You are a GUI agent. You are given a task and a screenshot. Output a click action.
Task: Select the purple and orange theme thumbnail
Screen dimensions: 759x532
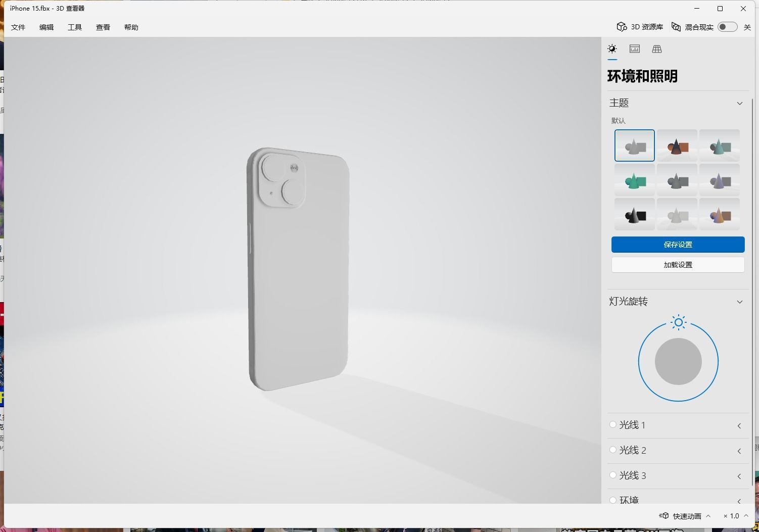720,214
